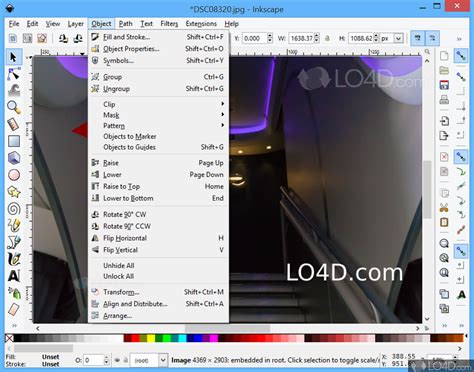Increase the W width spinner value
The image size is (474, 372).
317,36
